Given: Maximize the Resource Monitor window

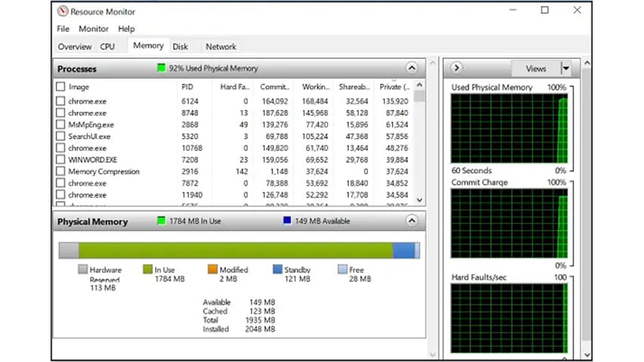Looking at the screenshot, I should (544, 10).
